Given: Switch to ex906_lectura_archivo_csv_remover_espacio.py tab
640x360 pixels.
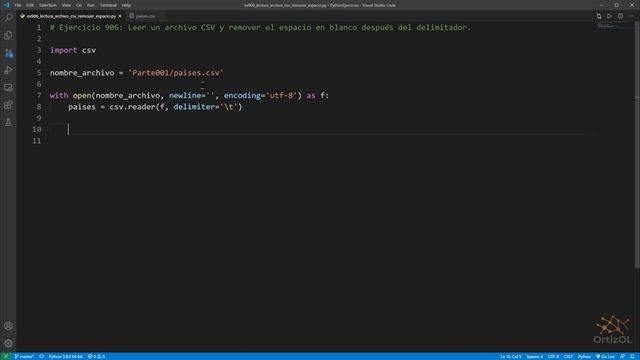Looking at the screenshot, I should 71,16.
